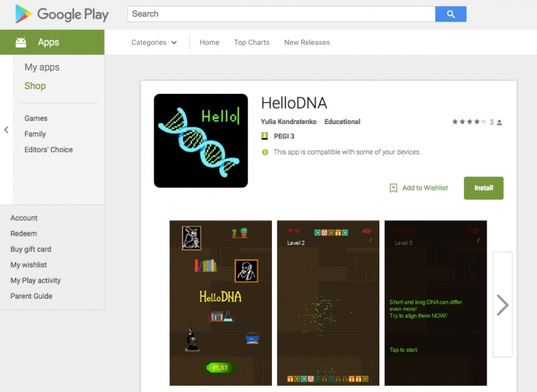Open My wishlist in sidebar
This screenshot has height=392, width=537.
pyautogui.click(x=28, y=264)
